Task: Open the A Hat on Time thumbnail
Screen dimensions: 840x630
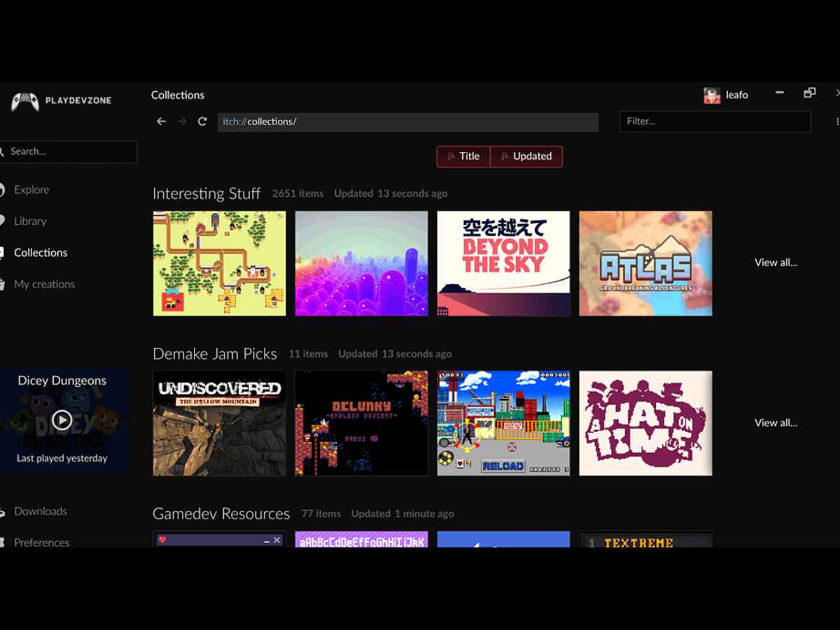Action: click(645, 423)
